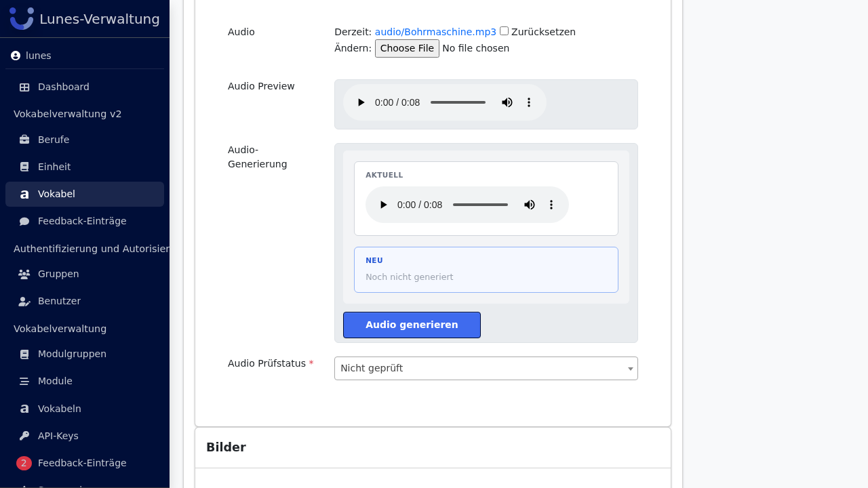Open API-Keys menu item
868x488 pixels.
[85, 436]
